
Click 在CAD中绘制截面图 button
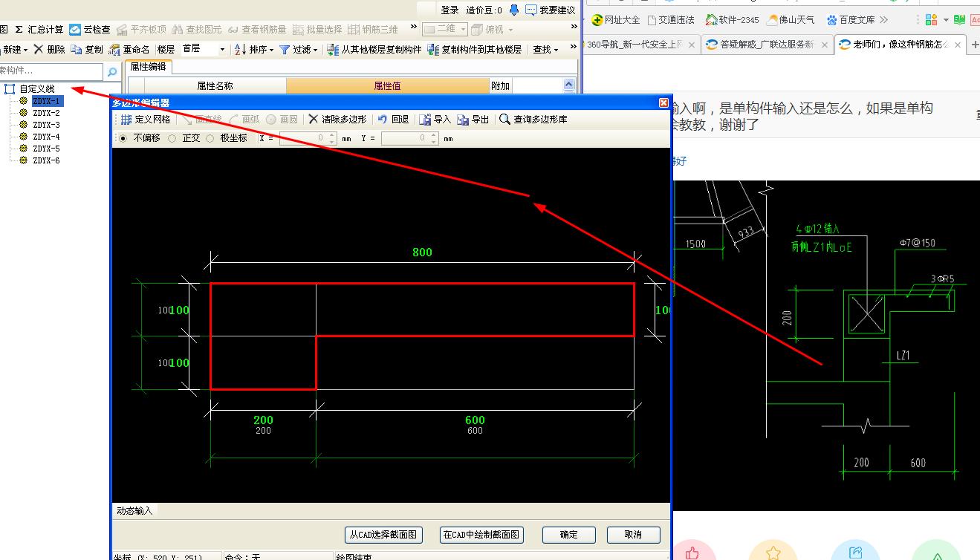click(481, 535)
